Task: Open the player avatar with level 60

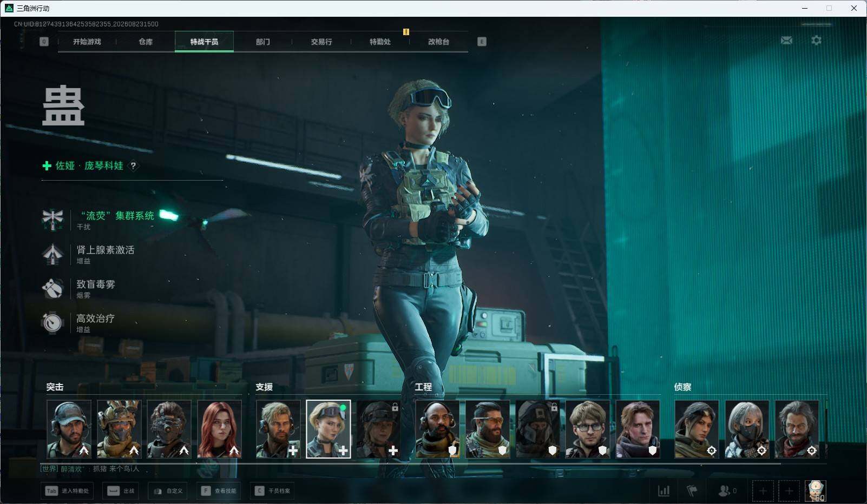Action: click(x=816, y=491)
